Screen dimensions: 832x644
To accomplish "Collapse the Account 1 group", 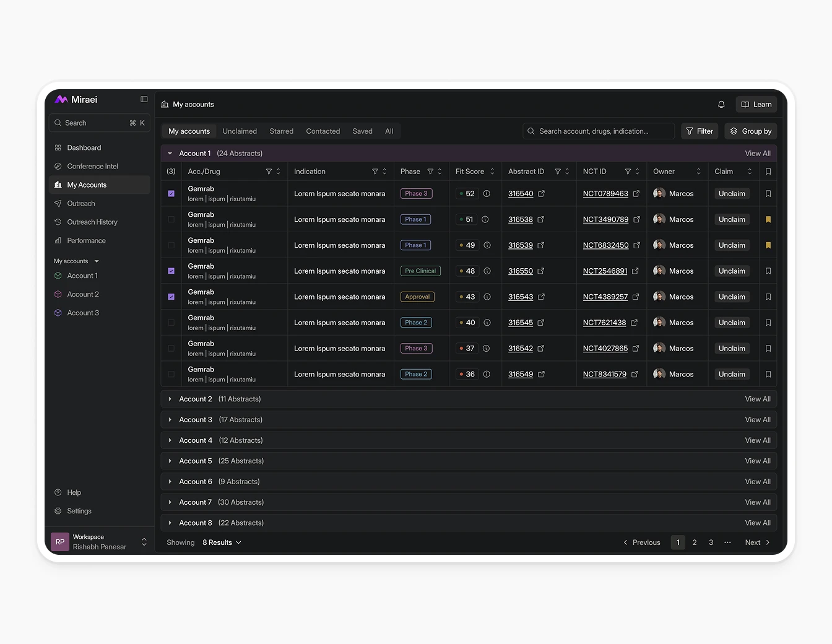I will (x=170, y=154).
